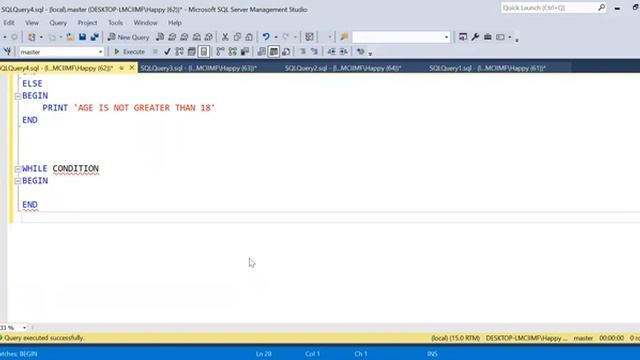Click the Parse checkmark icon
The width and height of the screenshot is (640, 360).
(167, 52)
